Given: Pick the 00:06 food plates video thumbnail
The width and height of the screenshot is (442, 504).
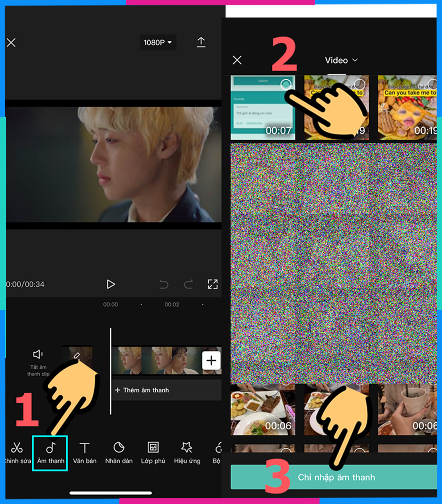Looking at the screenshot, I should pos(263,409).
